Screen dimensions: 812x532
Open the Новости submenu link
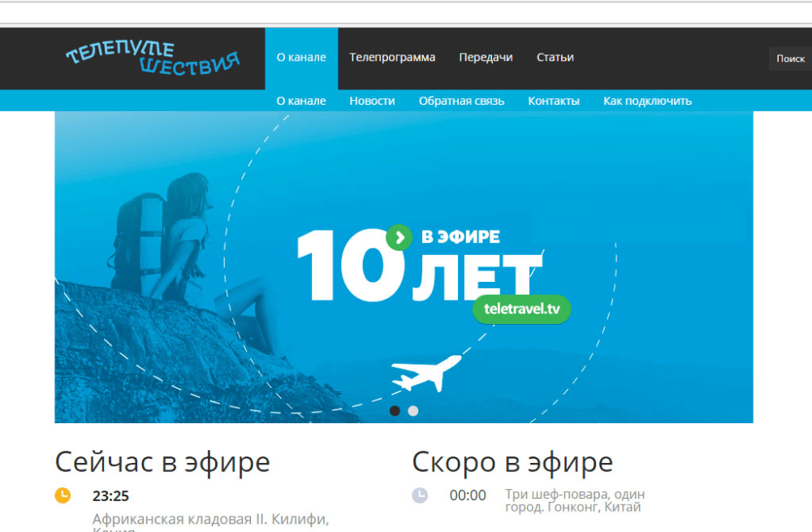pyautogui.click(x=372, y=101)
